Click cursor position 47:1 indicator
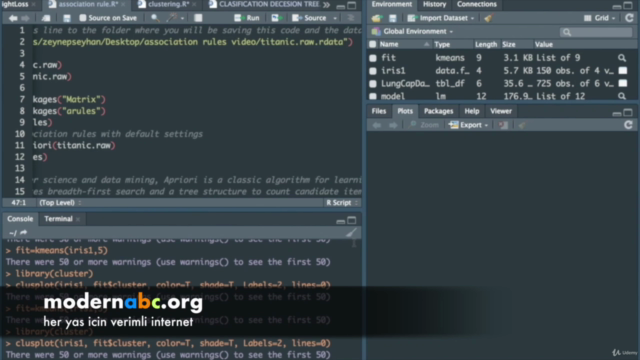640x360 pixels. [x=19, y=202]
